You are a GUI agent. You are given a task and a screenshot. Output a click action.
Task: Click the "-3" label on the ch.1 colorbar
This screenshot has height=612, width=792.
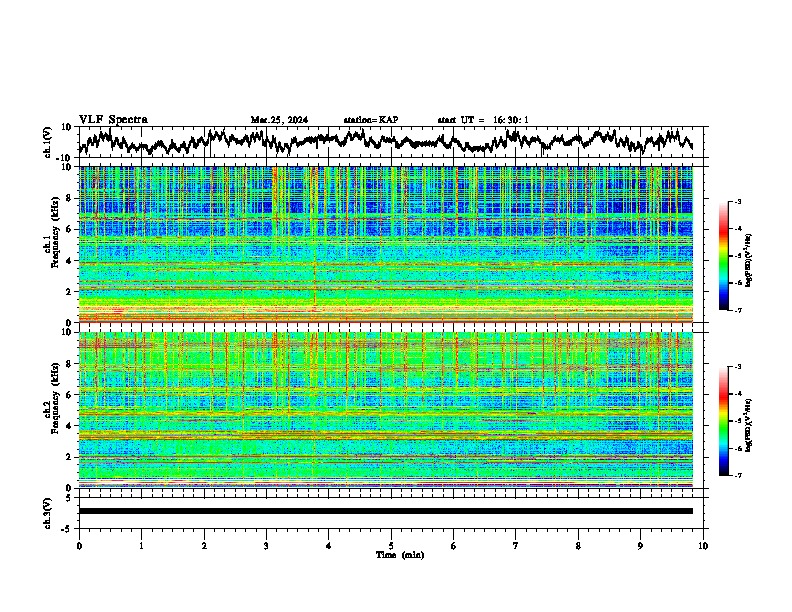pyautogui.click(x=737, y=201)
